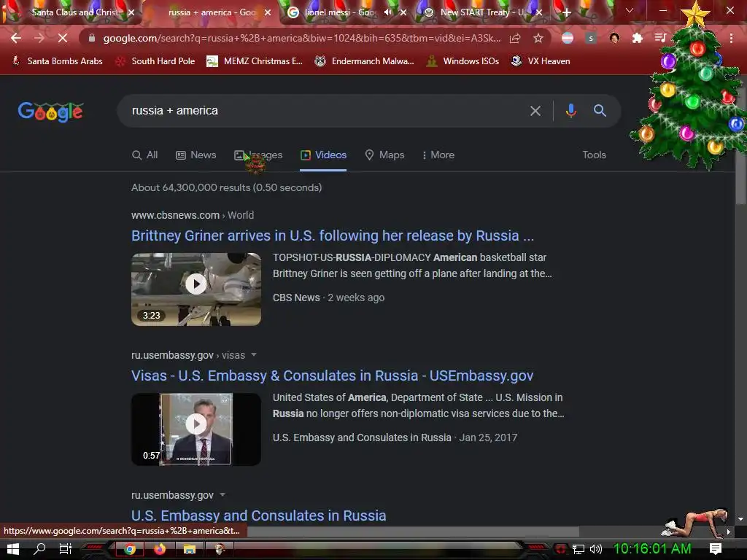The image size is (747, 560).
Task: Go back using the browser back arrow
Action: click(16, 38)
